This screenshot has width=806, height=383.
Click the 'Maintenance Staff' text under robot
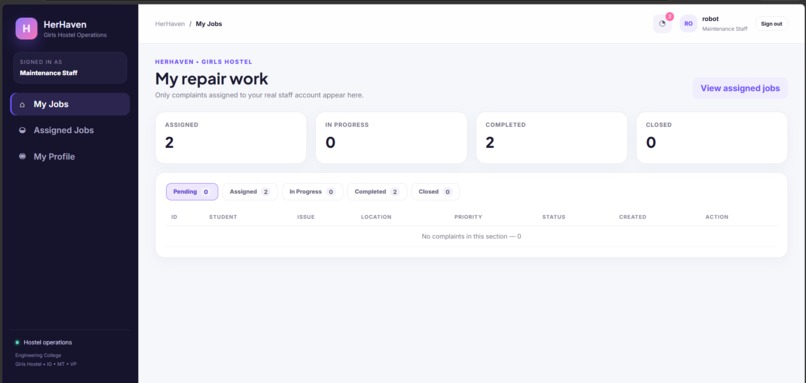pos(725,29)
